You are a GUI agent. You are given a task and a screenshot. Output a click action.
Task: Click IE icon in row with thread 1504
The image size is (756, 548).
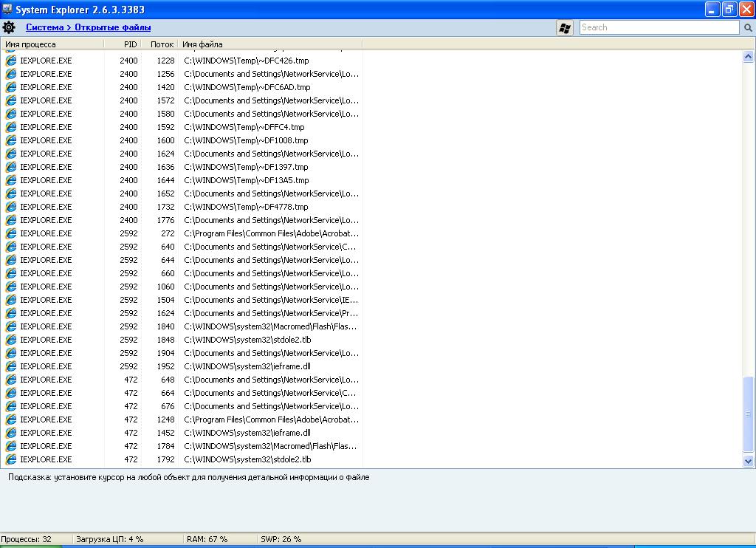(x=10, y=300)
